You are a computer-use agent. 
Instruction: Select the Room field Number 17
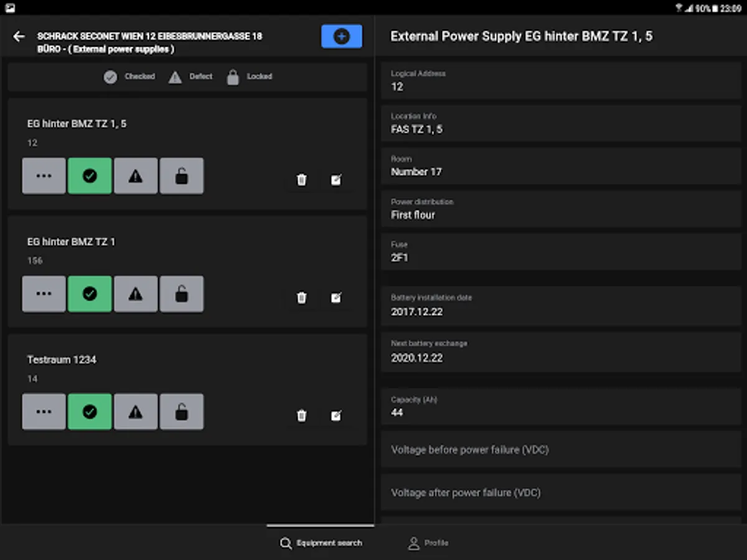(561, 166)
